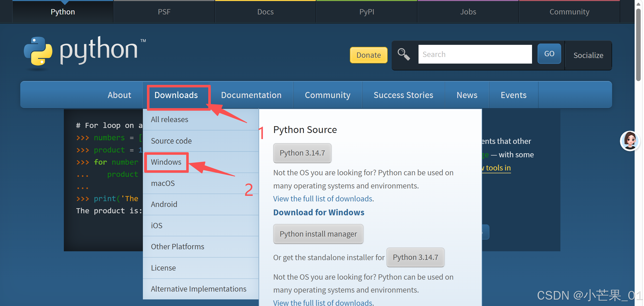Open the Downloads menu
The width and height of the screenshot is (644, 306).
pos(176,95)
